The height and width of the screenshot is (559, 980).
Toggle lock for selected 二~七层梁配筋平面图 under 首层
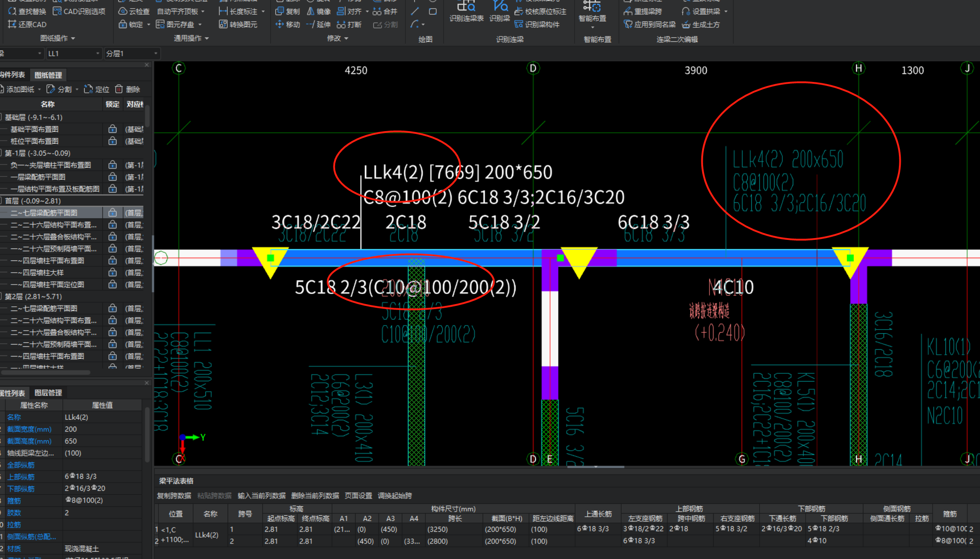tap(112, 213)
